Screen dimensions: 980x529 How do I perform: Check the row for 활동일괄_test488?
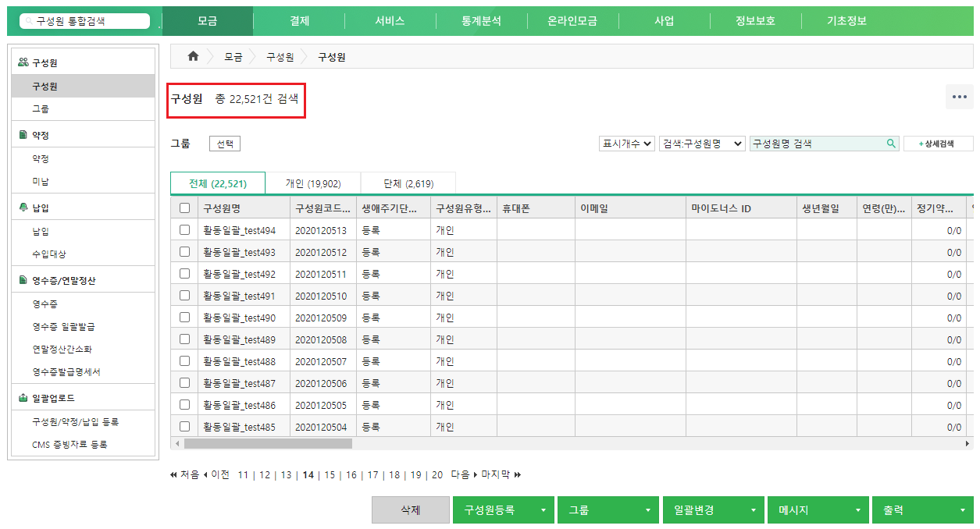pyautogui.click(x=185, y=361)
